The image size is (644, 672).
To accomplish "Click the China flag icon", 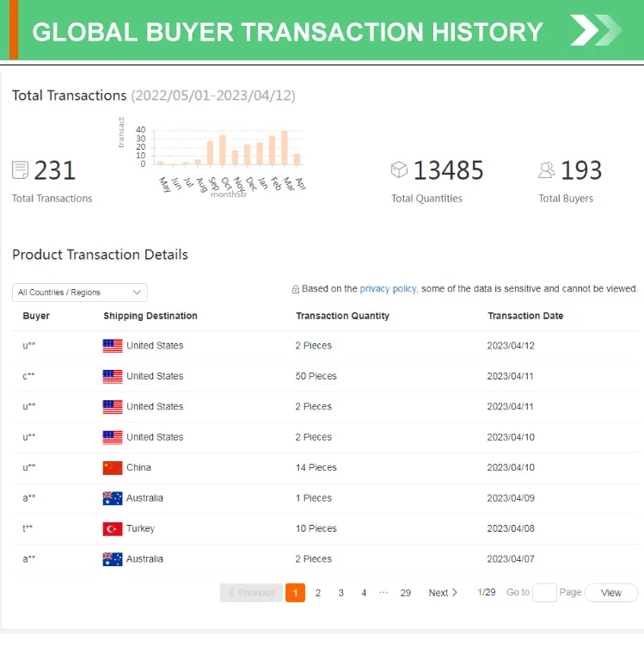I will pos(113,468).
